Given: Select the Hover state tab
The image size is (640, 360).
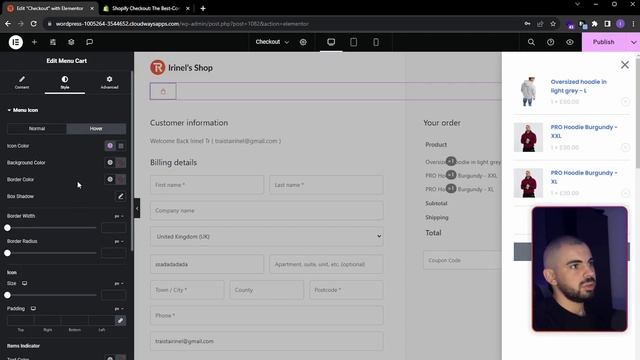Looking at the screenshot, I should 96,129.
